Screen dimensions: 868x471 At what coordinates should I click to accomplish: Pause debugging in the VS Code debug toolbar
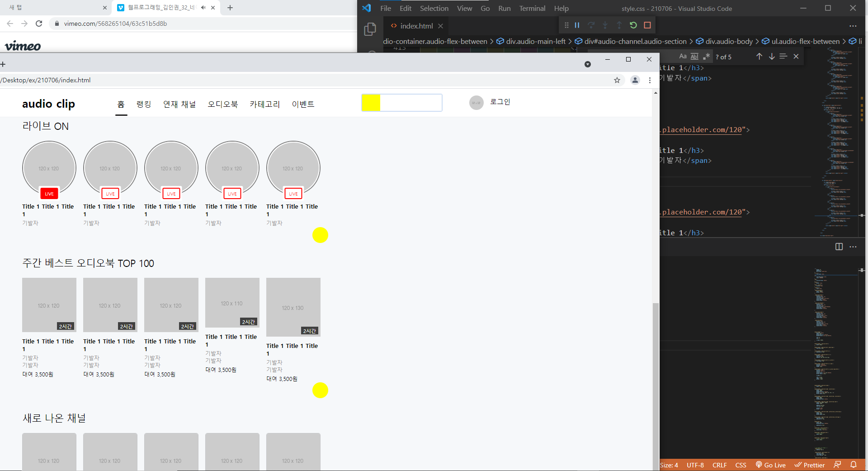(x=577, y=25)
